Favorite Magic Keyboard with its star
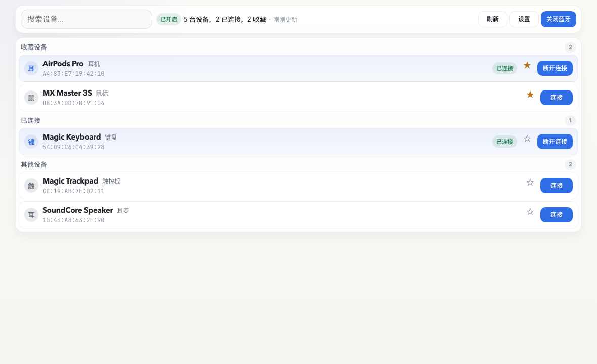The height and width of the screenshot is (364, 597). pyautogui.click(x=527, y=139)
